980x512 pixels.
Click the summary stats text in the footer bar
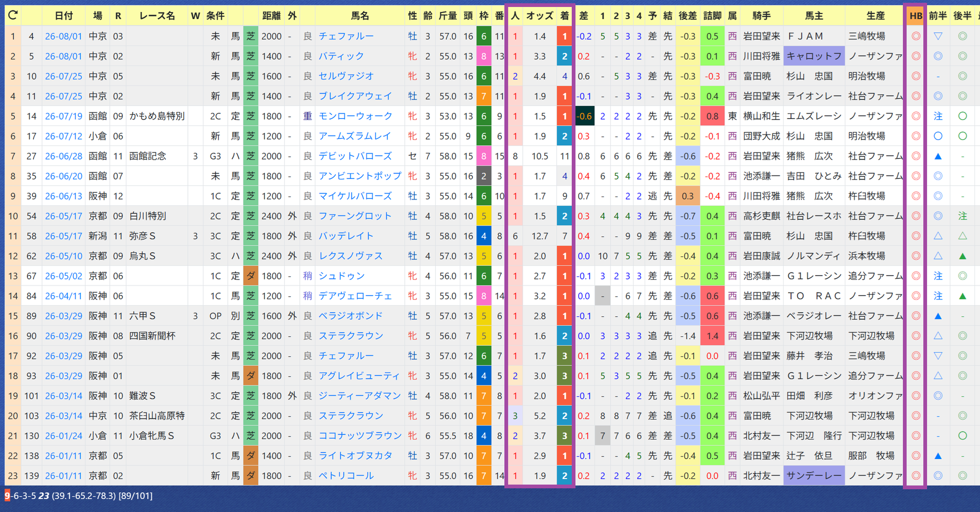point(79,495)
